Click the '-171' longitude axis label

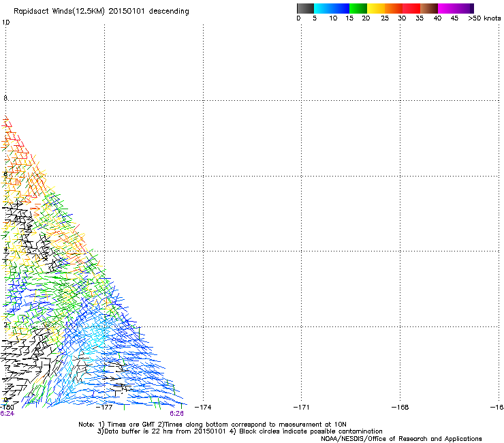click(x=301, y=408)
